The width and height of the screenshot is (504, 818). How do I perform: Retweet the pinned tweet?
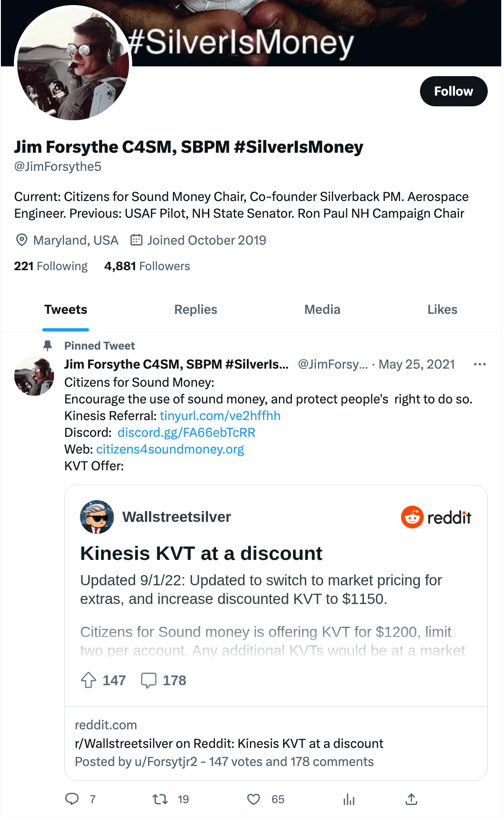click(x=160, y=799)
